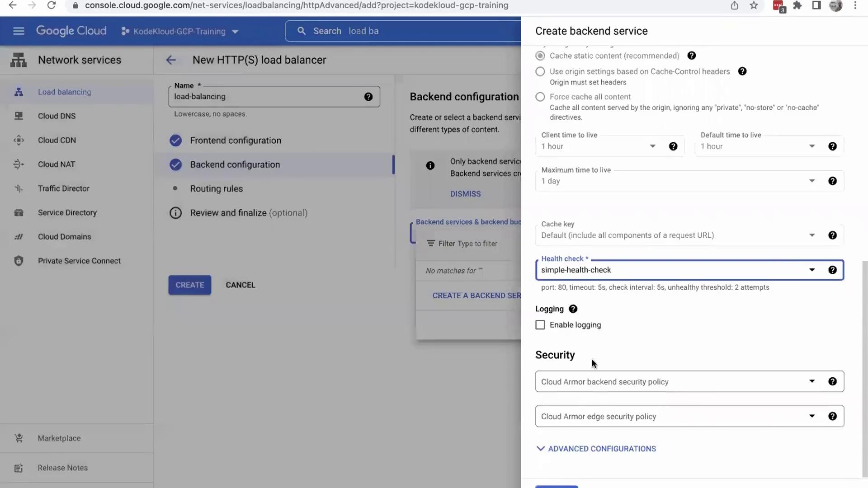This screenshot has height=488, width=868.
Task: Click the CANCEL button
Action: pyautogui.click(x=241, y=285)
